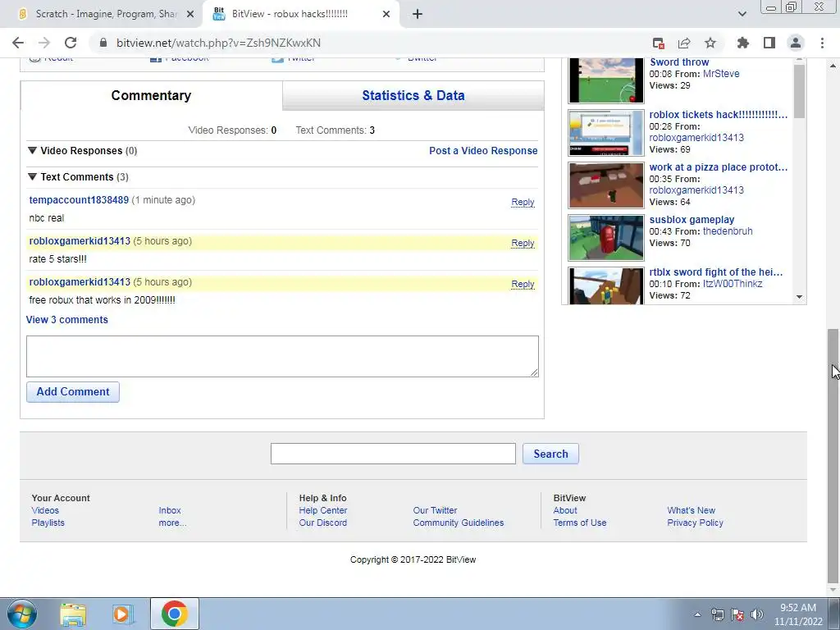The image size is (840, 630).
Task: Open rtblx sword fight video thumbnail
Action: click(x=606, y=286)
